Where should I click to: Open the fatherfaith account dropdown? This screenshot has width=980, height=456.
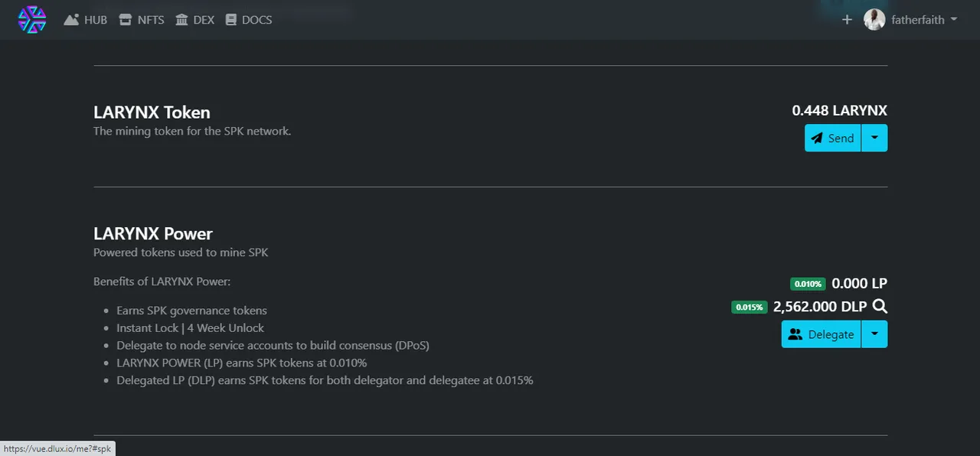pos(911,20)
